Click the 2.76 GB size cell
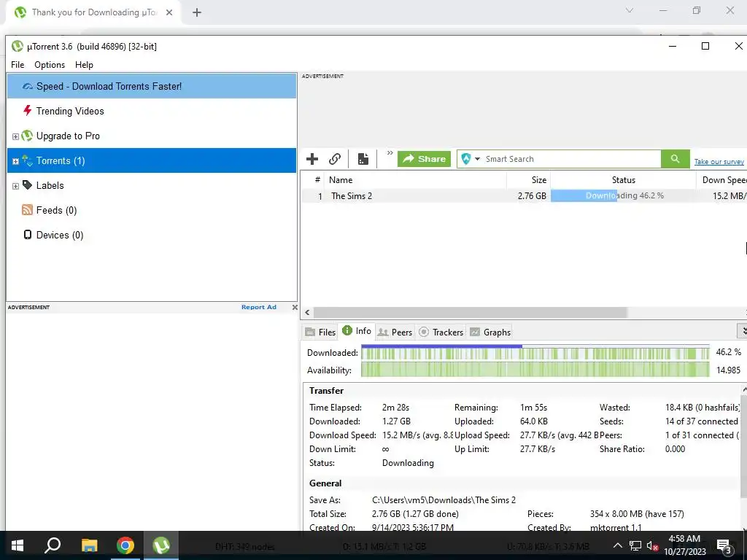Screen dimensions: 747x560 click(x=532, y=195)
